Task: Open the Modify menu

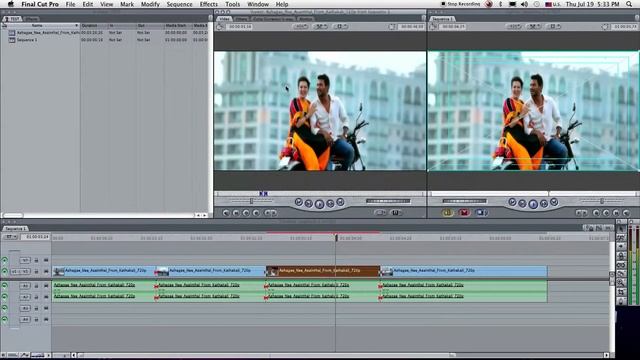Action: click(x=150, y=4)
